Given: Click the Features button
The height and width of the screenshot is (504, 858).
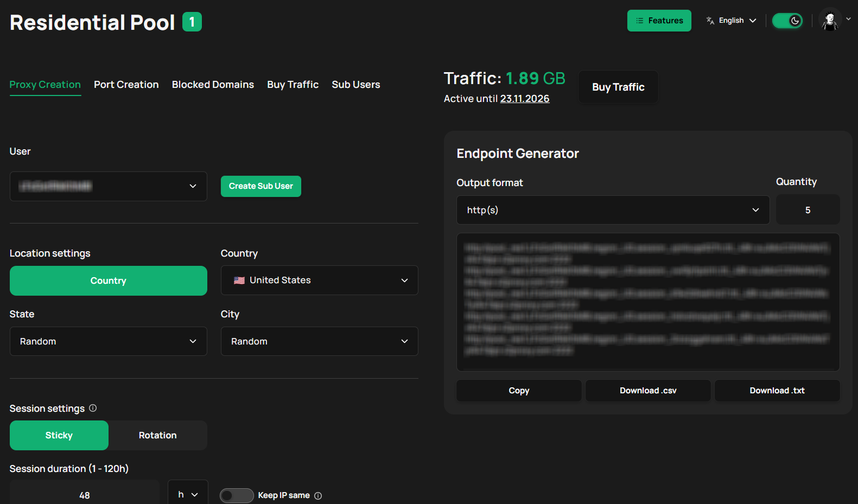Looking at the screenshot, I should pyautogui.click(x=659, y=21).
